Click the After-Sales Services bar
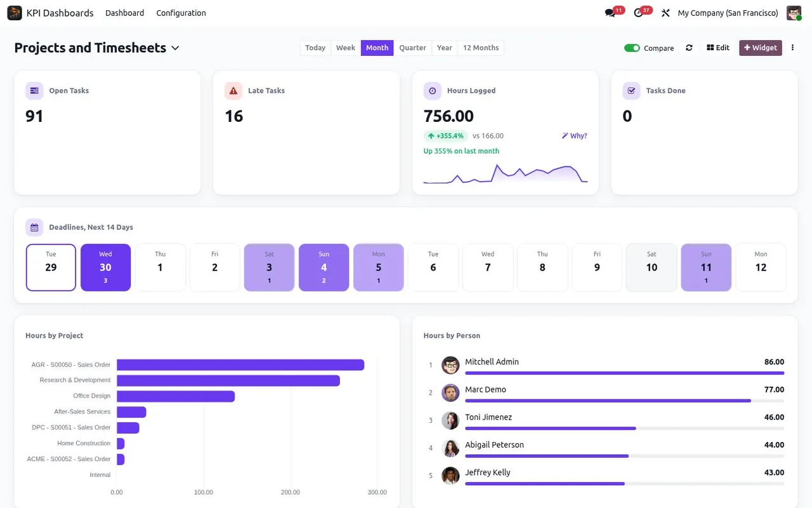 tap(131, 412)
